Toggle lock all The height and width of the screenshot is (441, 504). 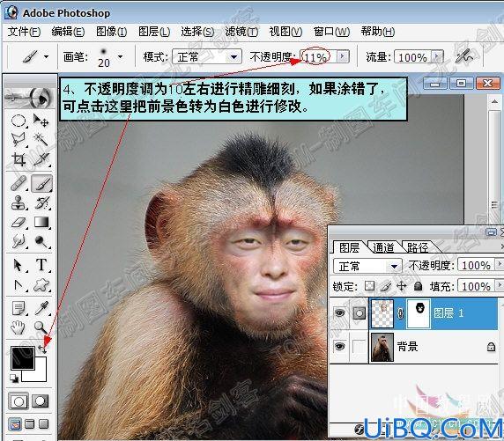418,286
